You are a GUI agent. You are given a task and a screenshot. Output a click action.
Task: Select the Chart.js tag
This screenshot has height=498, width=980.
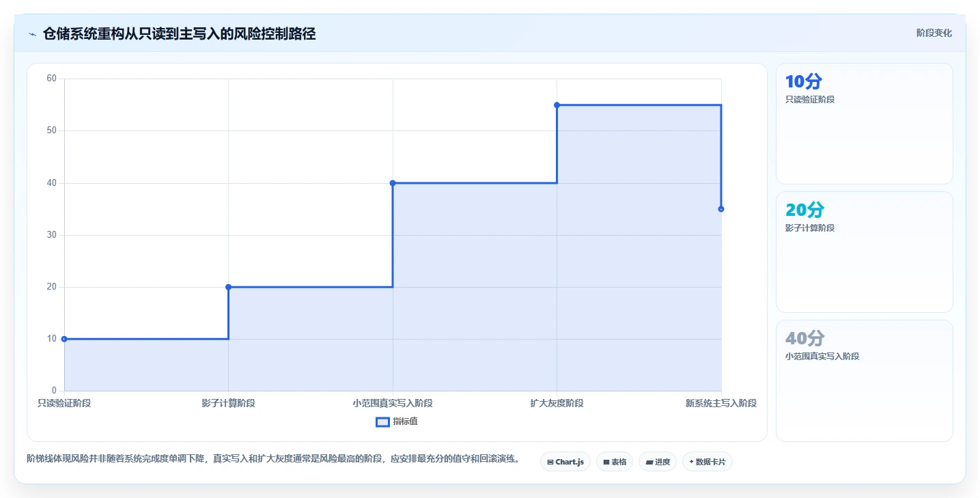pyautogui.click(x=565, y=462)
